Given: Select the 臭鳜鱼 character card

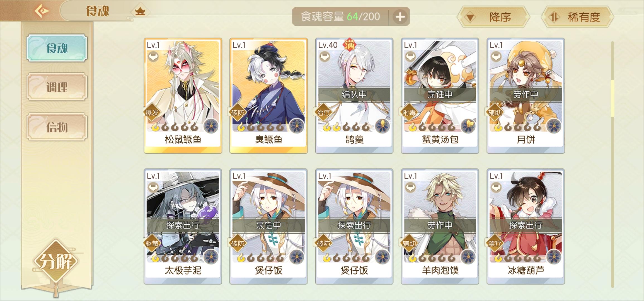Looking at the screenshot, I should [x=268, y=96].
